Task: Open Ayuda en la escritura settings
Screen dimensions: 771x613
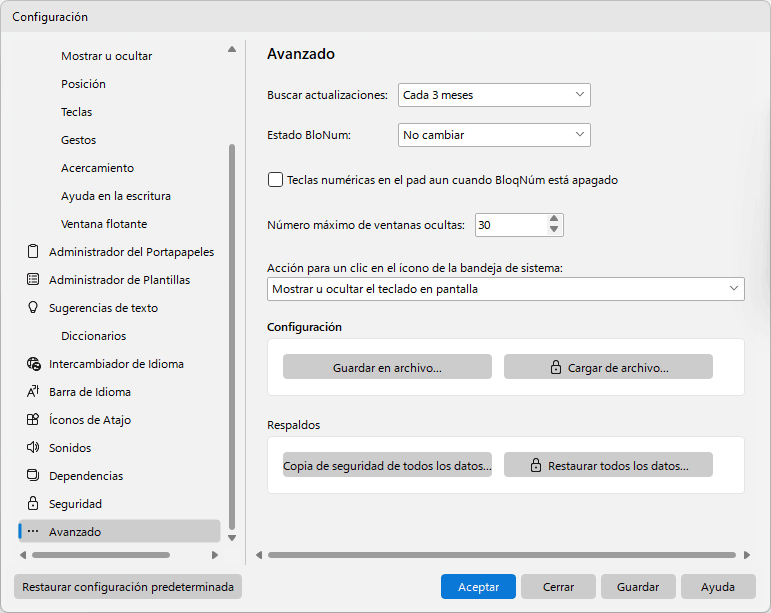Action: pos(116,196)
